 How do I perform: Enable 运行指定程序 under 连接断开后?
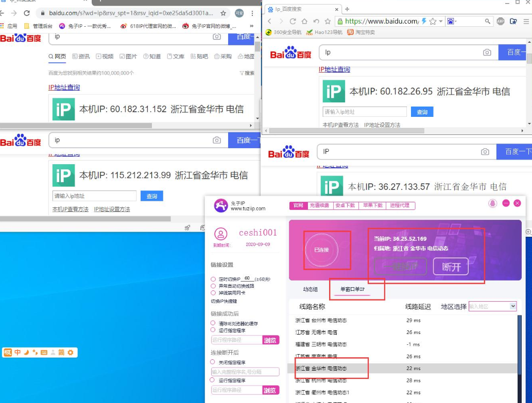212,380
